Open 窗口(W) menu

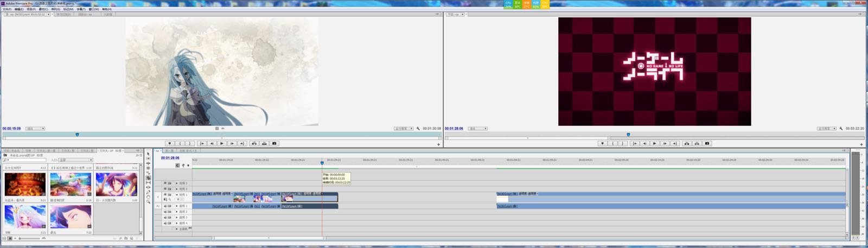[x=94, y=9]
